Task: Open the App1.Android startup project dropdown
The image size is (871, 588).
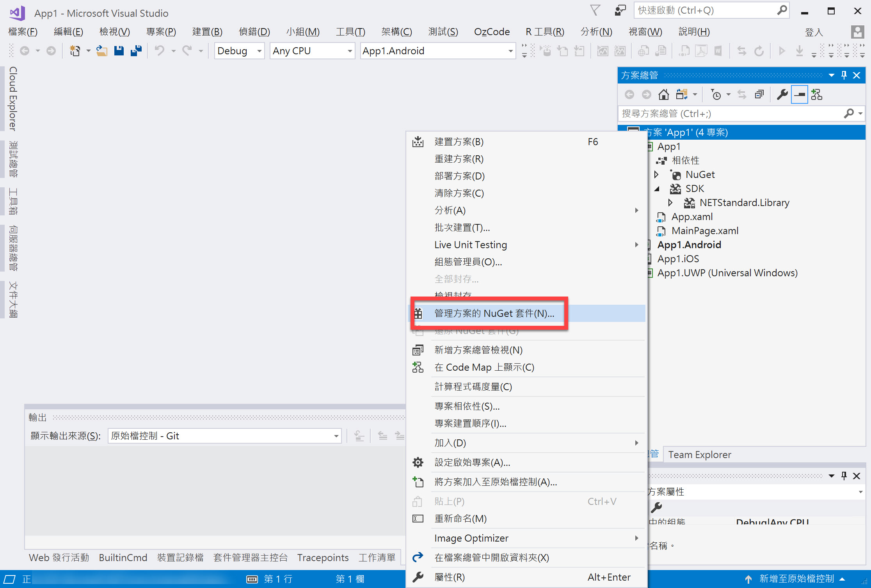Action: click(x=438, y=51)
